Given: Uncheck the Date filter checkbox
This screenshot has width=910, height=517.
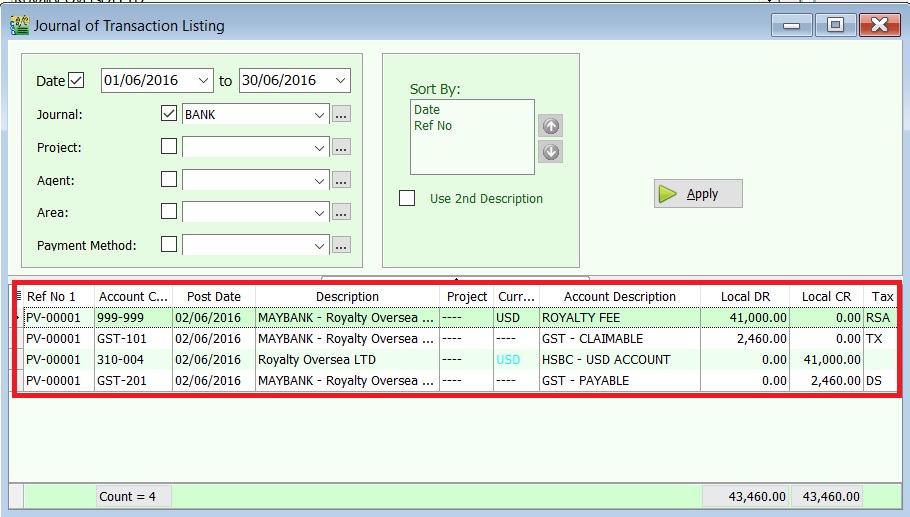Looking at the screenshot, I should click(77, 81).
